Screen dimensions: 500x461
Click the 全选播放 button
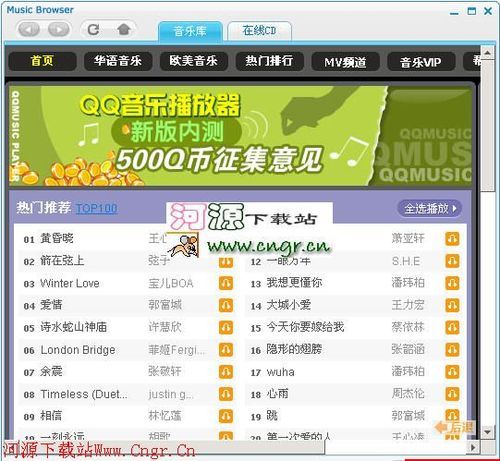tap(429, 209)
